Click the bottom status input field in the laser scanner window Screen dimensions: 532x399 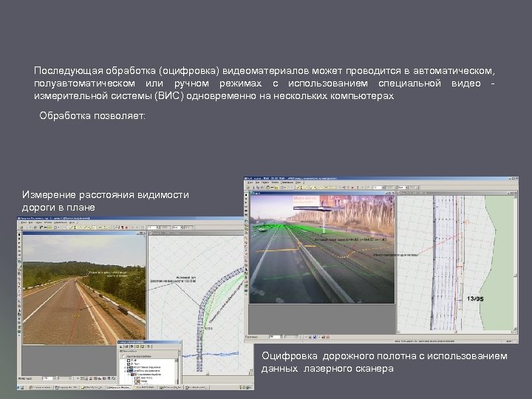[x=275, y=337]
